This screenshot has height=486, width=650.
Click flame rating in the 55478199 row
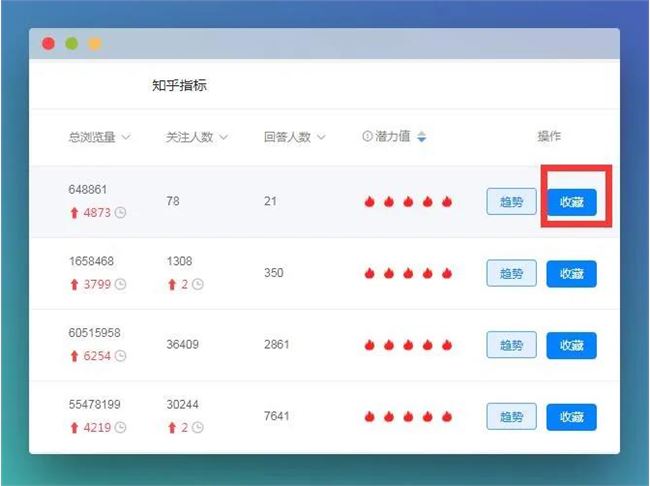408,416
